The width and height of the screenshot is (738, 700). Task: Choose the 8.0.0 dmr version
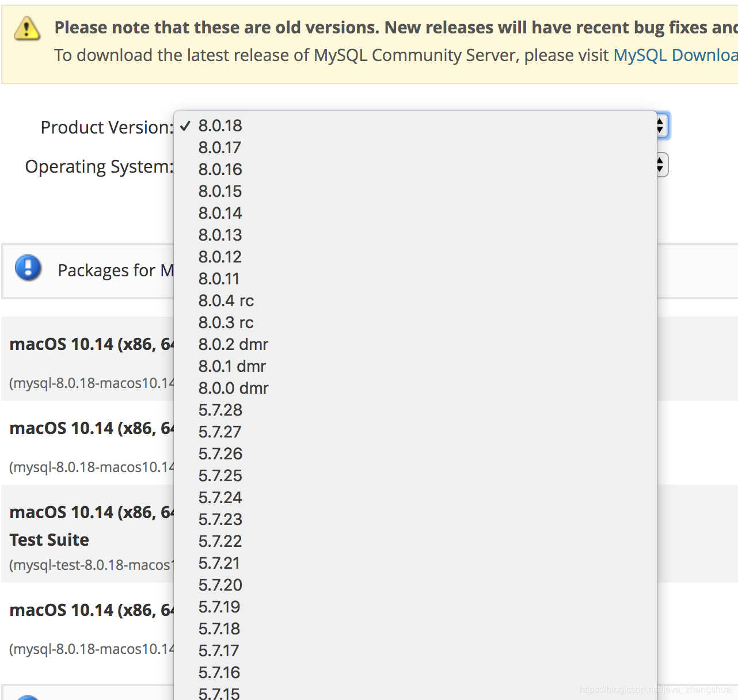click(x=233, y=389)
